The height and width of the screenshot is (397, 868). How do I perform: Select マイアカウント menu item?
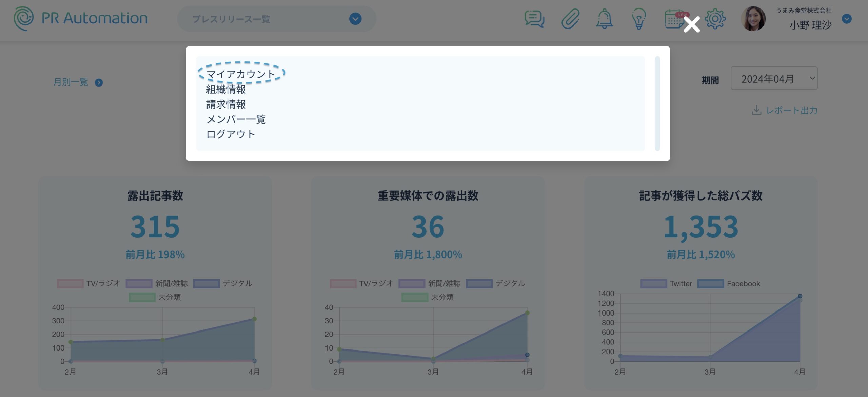pyautogui.click(x=241, y=74)
